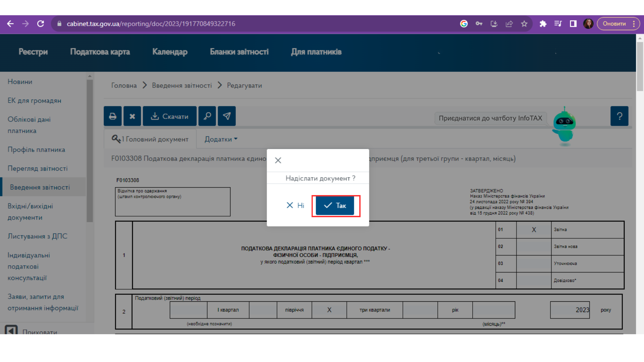Image resolution: width=644 pixels, height=362 pixels.
Task: Open the question mark help button
Action: coord(619,116)
